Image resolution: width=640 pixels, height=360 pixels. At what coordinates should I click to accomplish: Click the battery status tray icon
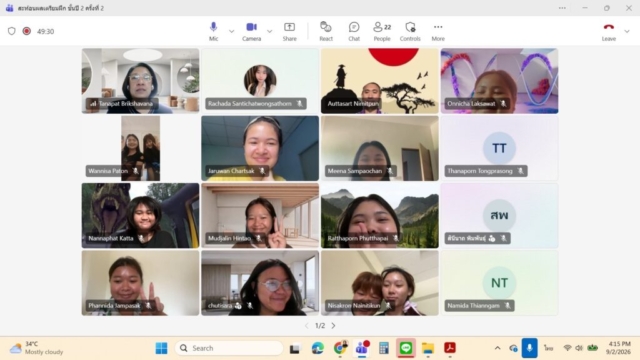point(593,348)
